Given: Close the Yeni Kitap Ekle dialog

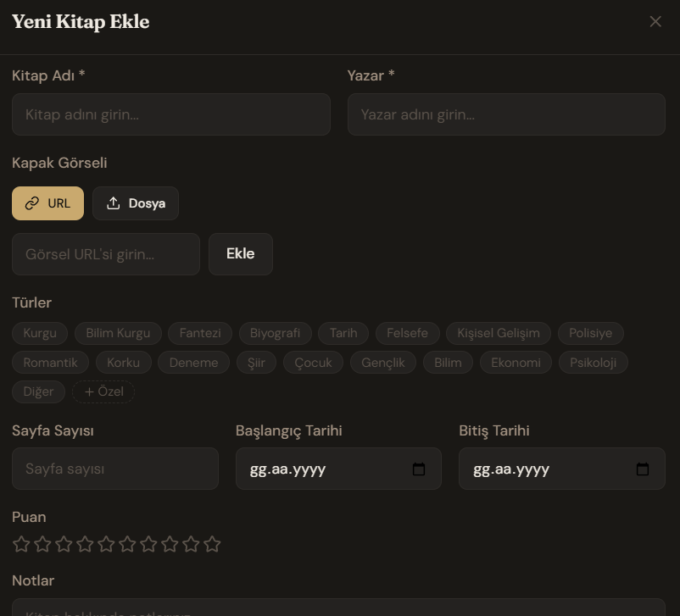Looking at the screenshot, I should [655, 22].
